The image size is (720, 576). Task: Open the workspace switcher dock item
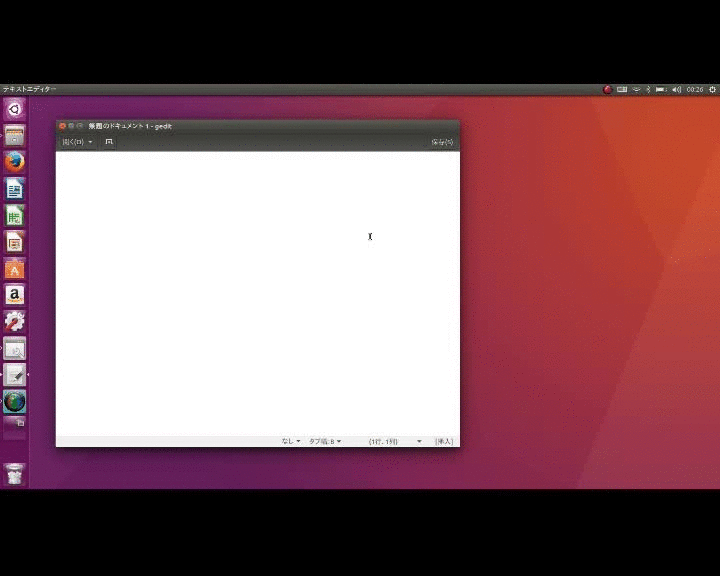14,427
